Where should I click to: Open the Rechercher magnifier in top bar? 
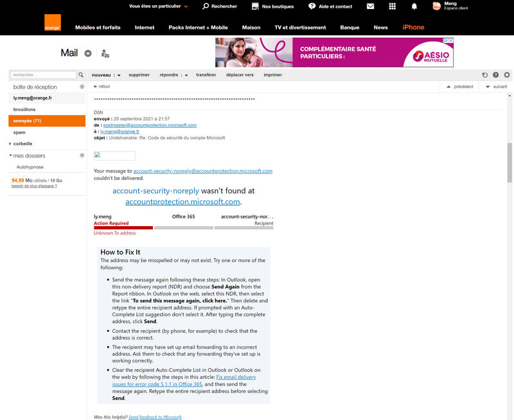point(206,6)
